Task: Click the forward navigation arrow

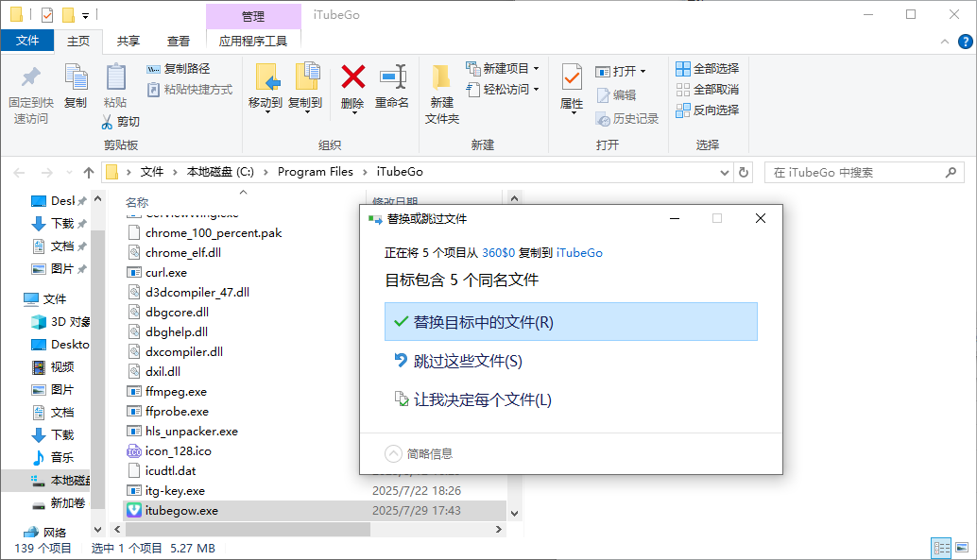Action: click(x=46, y=173)
